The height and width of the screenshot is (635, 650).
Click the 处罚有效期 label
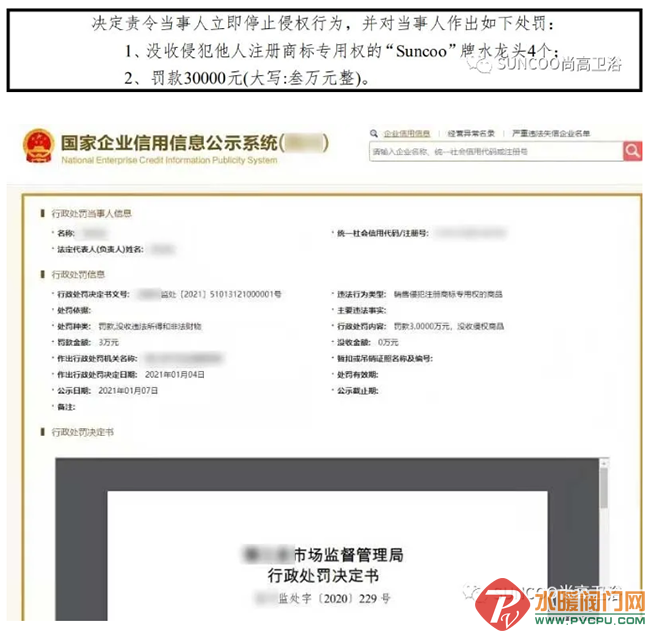click(357, 375)
